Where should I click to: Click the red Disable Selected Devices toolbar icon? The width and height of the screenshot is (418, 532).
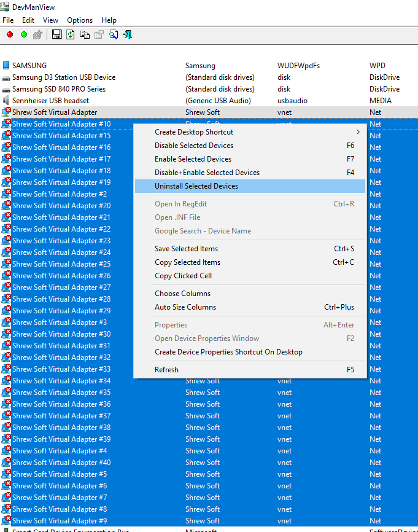(10, 34)
